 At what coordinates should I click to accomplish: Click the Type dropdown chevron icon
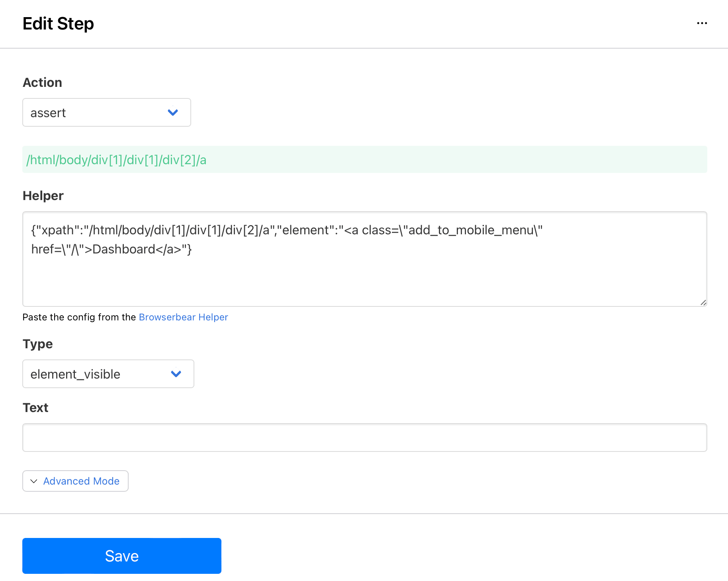[x=176, y=374]
